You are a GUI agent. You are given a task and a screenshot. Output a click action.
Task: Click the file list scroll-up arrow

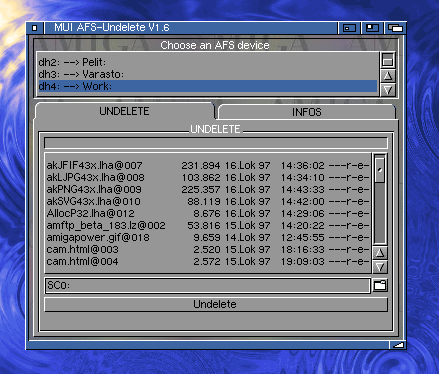[380, 253]
